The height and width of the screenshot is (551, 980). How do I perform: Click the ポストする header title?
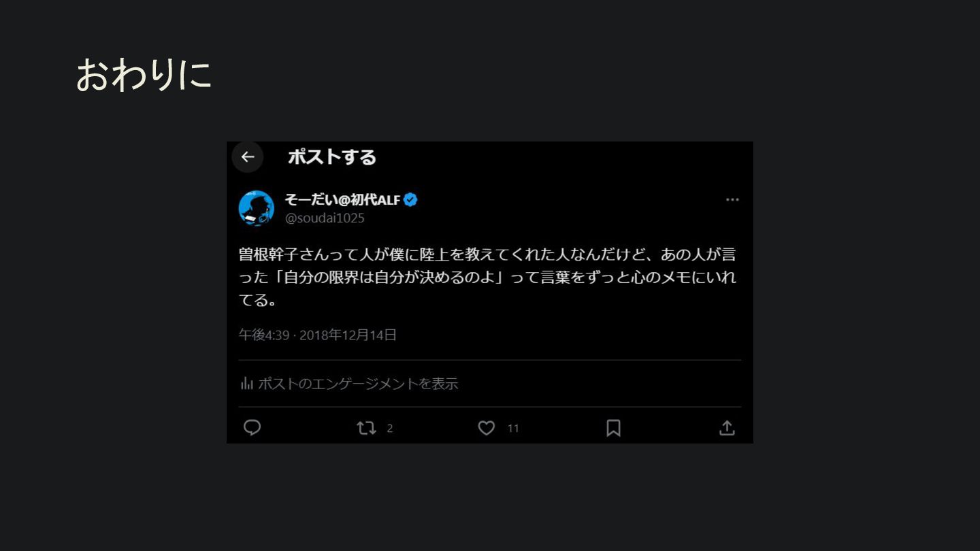pyautogui.click(x=331, y=157)
